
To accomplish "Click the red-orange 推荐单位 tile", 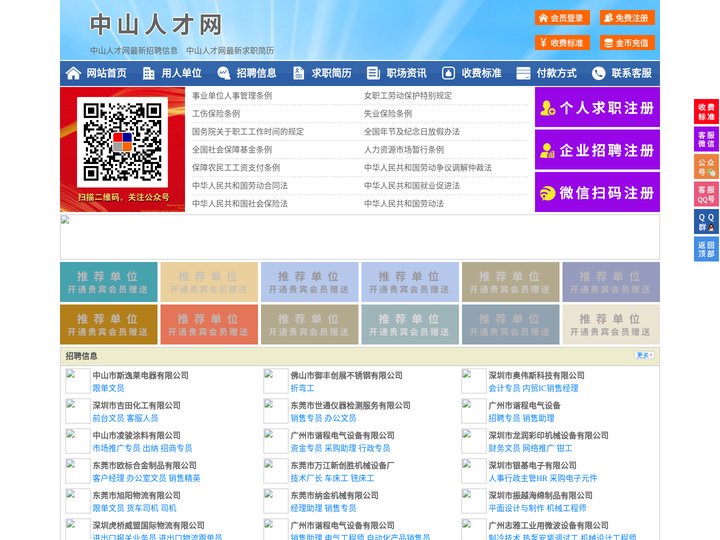I will (209, 325).
